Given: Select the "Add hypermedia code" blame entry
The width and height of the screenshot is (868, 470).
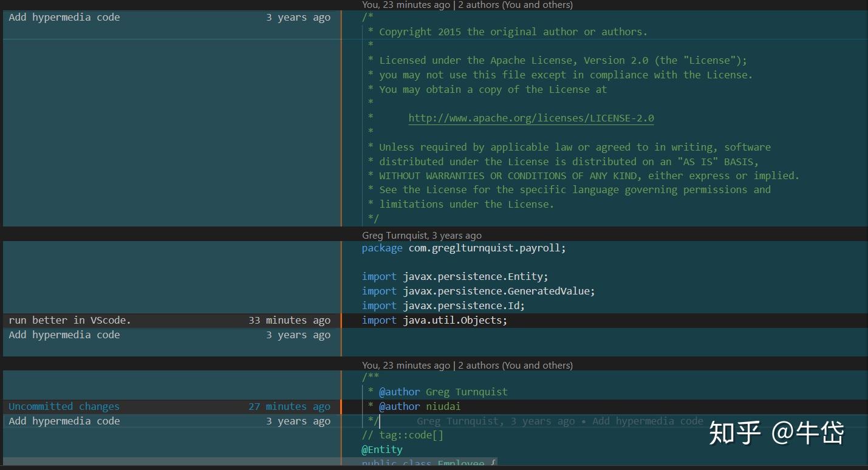Looking at the screenshot, I should pyautogui.click(x=64, y=17).
